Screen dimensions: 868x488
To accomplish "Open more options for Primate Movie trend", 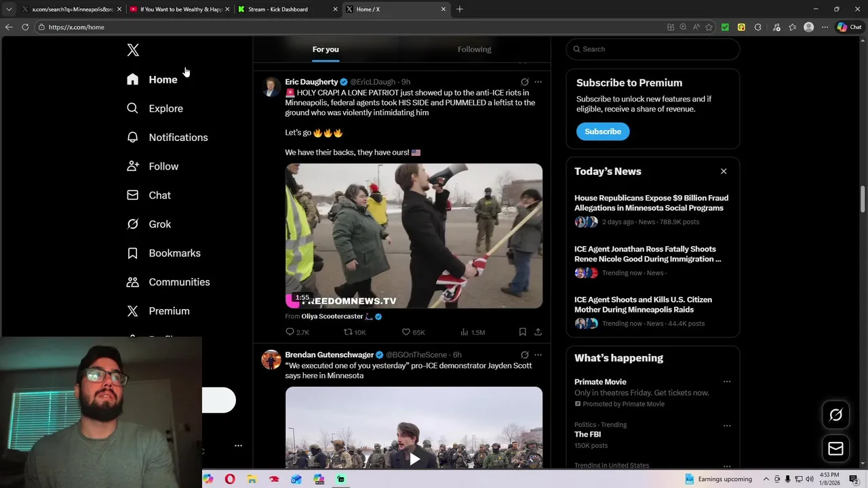I will [x=727, y=382].
